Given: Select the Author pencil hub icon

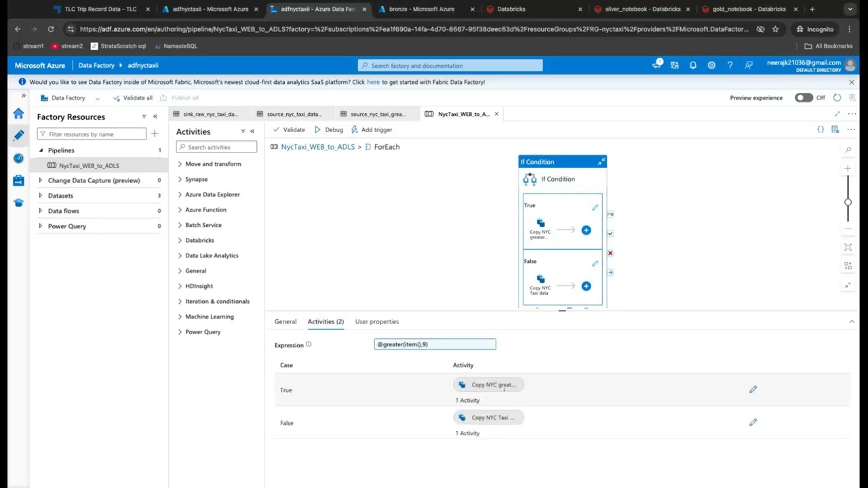Looking at the screenshot, I should pyautogui.click(x=18, y=136).
